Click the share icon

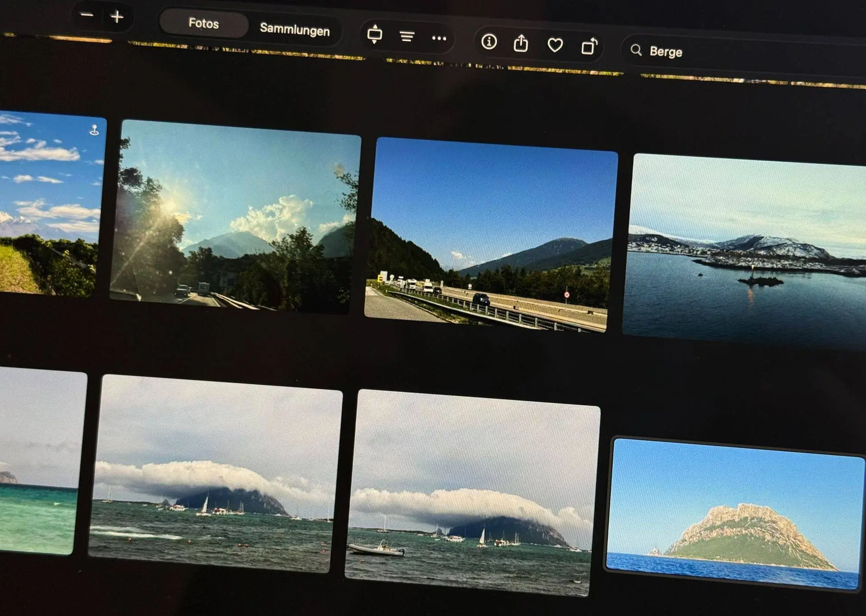(521, 44)
